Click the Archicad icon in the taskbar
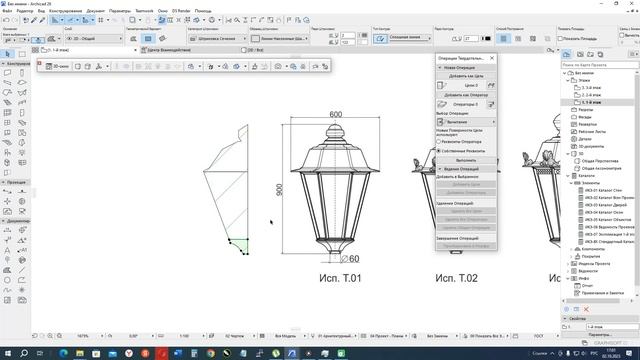 click(x=292, y=353)
